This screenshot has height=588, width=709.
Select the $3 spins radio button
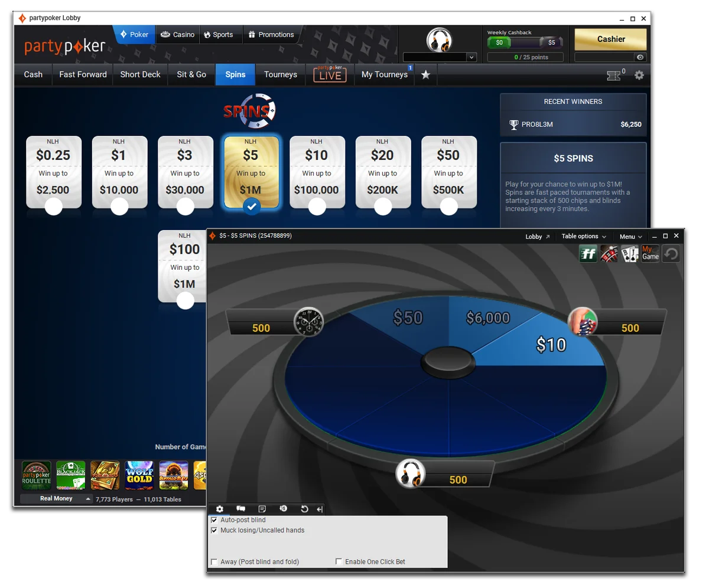tap(186, 206)
